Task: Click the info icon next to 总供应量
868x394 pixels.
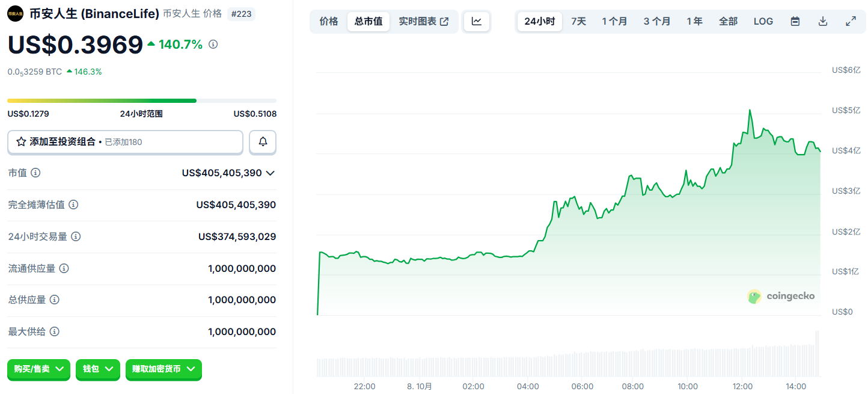Action: point(55,300)
